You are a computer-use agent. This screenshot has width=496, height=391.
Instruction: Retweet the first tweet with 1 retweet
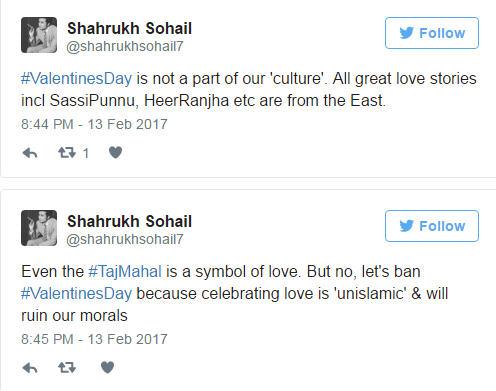tap(67, 153)
